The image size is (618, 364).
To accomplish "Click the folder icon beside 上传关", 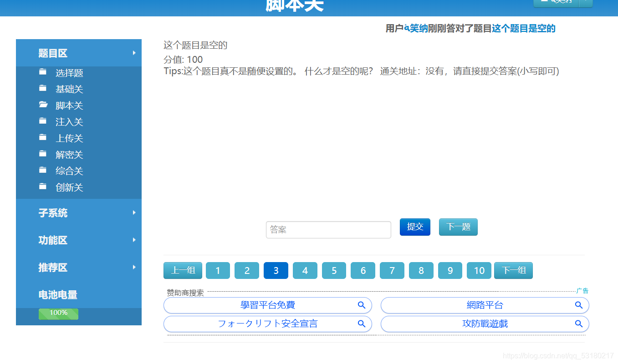I will [x=43, y=137].
